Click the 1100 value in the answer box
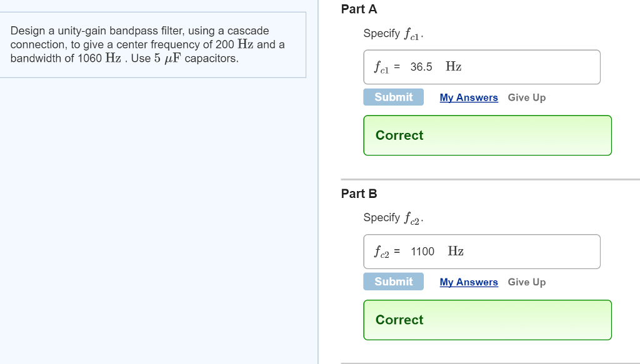 point(422,252)
